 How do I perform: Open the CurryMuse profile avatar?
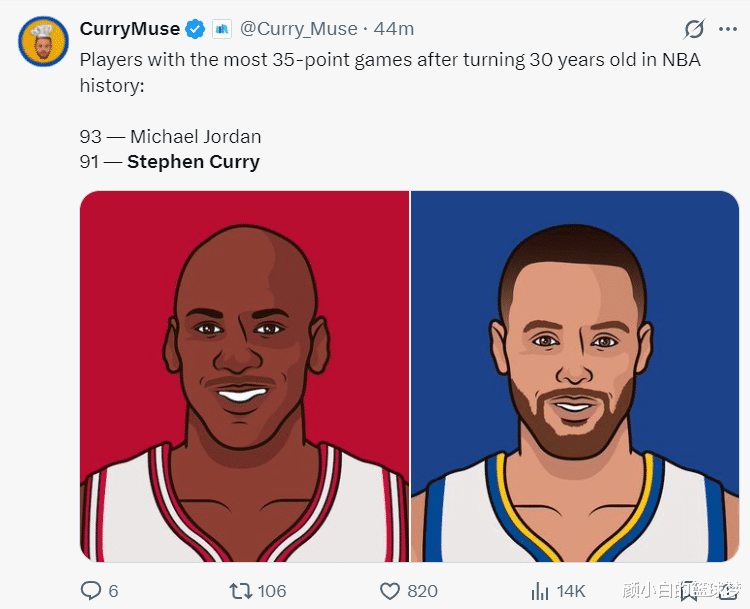tap(42, 40)
